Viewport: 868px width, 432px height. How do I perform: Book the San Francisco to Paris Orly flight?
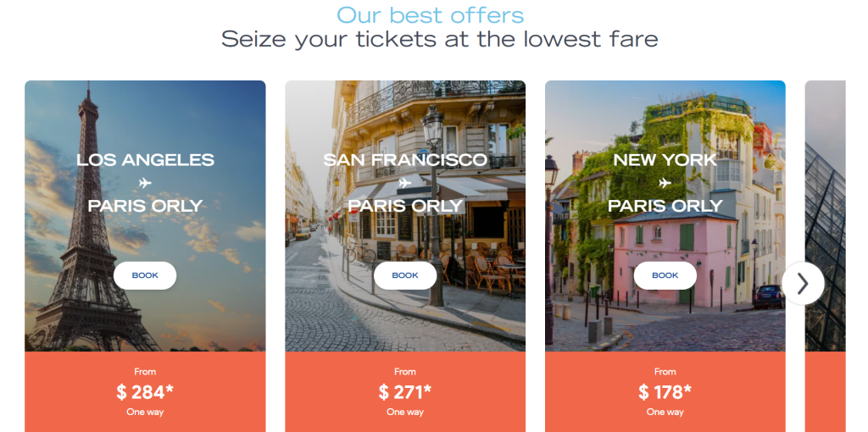(405, 275)
